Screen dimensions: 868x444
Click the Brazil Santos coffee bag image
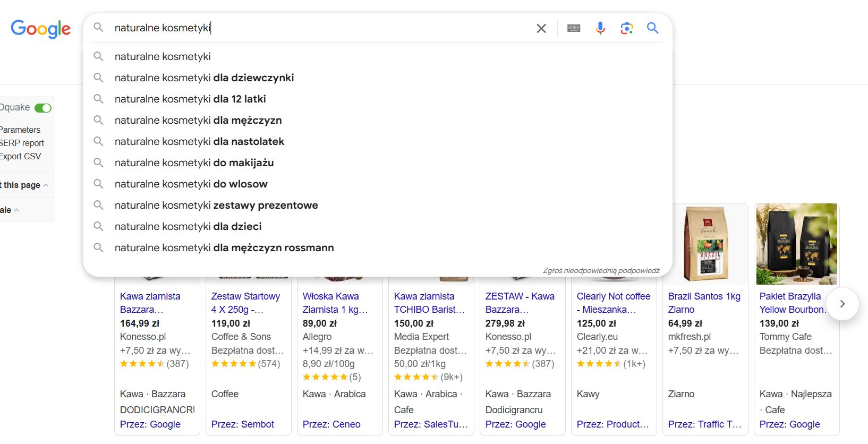[705, 244]
